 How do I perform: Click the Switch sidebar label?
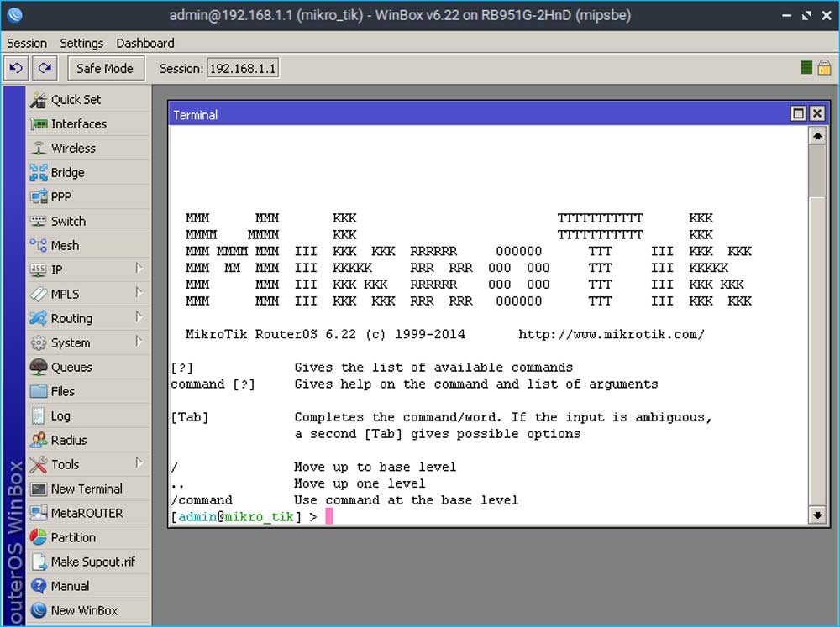[69, 221]
